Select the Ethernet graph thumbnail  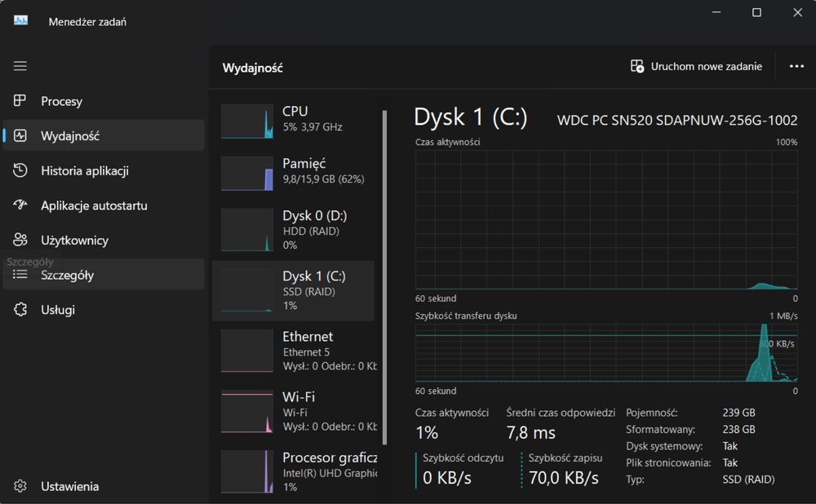point(247,351)
